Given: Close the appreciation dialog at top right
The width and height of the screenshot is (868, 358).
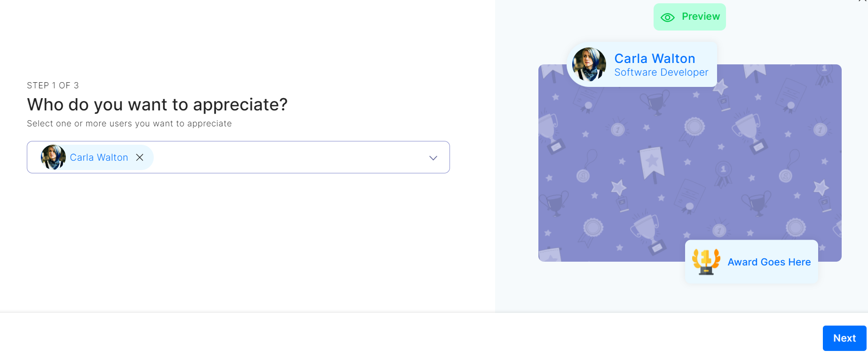Looking at the screenshot, I should pos(863,1).
